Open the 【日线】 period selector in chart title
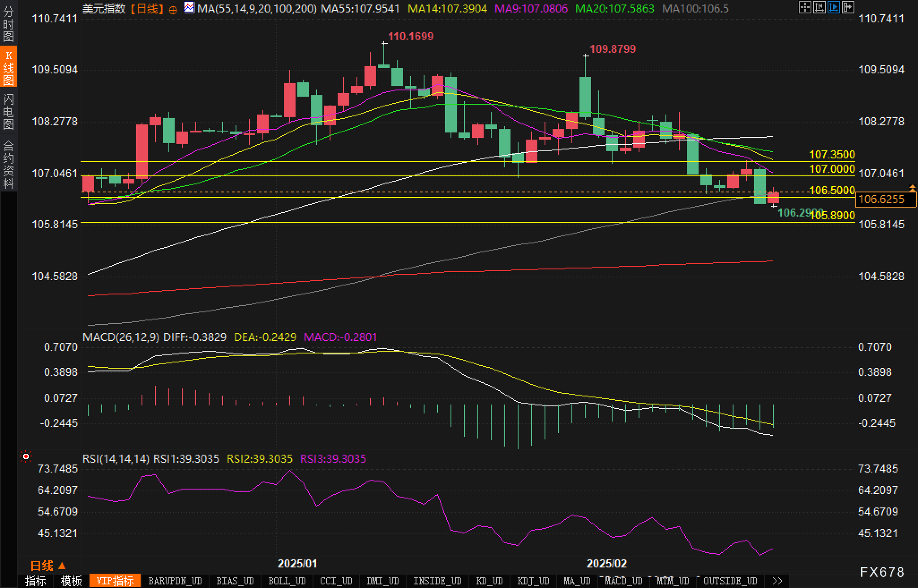This screenshot has width=918, height=588. tap(147, 9)
